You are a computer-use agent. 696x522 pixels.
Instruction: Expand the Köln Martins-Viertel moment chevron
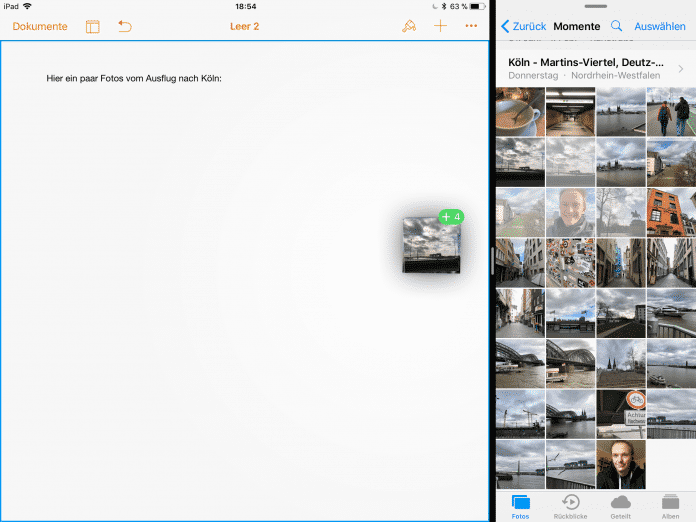pyautogui.click(x=680, y=69)
